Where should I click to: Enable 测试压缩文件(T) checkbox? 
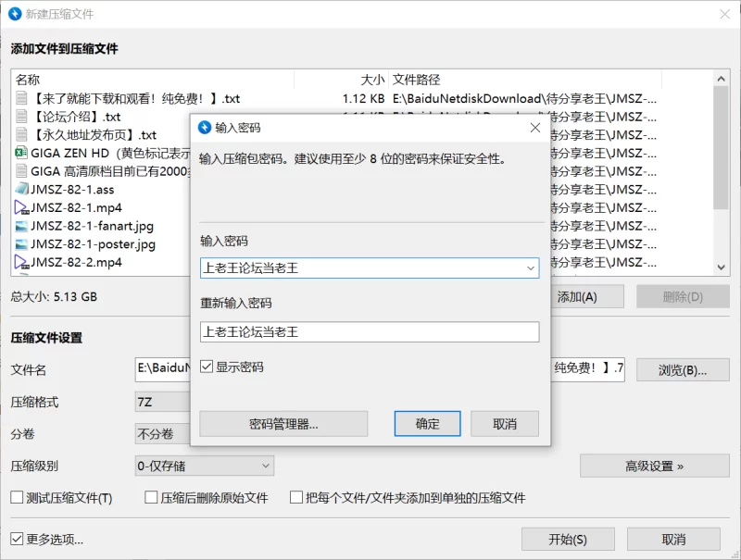(x=17, y=497)
